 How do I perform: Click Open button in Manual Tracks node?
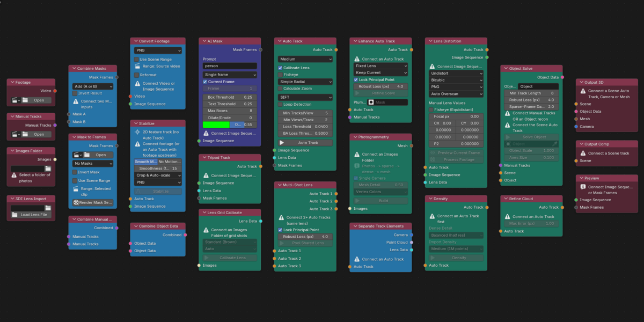[x=36, y=134]
